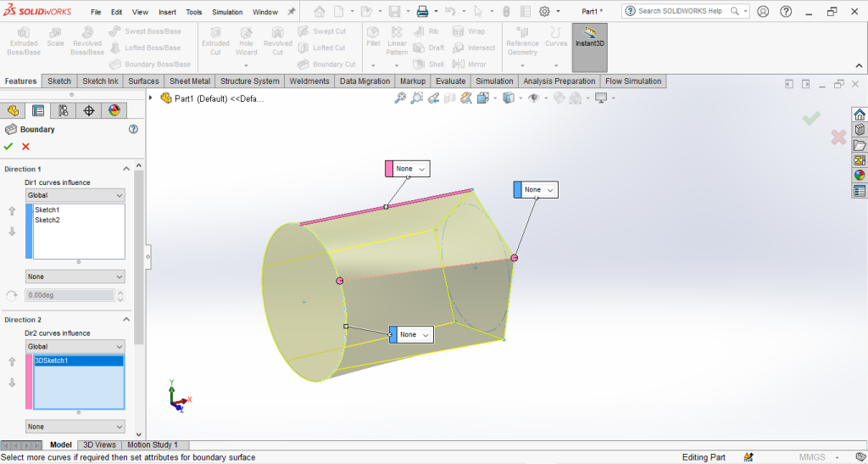Pin the menu bar with the pushpin
This screenshot has width=868, height=464.
click(x=292, y=12)
